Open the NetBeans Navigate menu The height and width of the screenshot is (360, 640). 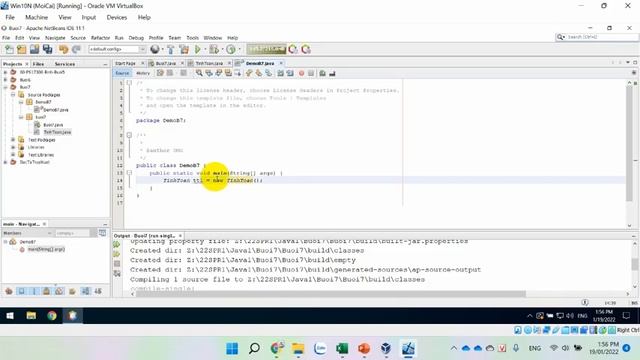pos(55,38)
